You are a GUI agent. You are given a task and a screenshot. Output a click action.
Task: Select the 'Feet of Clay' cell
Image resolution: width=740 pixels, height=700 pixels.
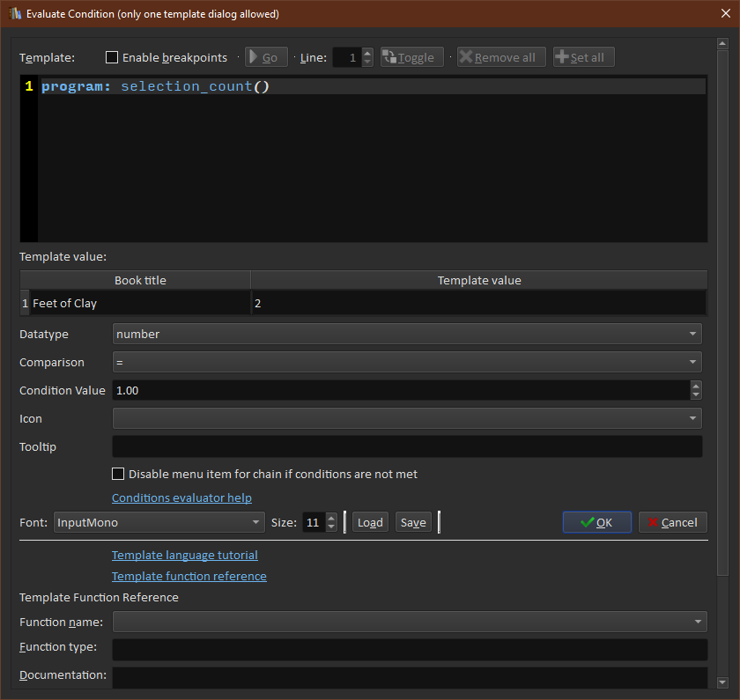tap(140, 303)
